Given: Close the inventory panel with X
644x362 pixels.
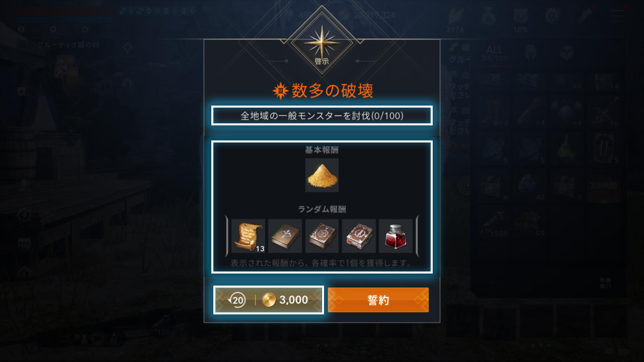Looking at the screenshot, I should click(x=616, y=49).
